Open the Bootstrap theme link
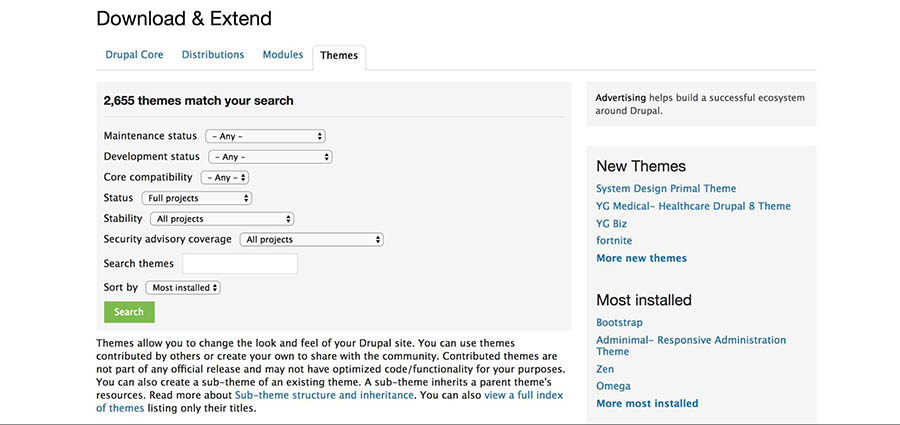 point(619,323)
